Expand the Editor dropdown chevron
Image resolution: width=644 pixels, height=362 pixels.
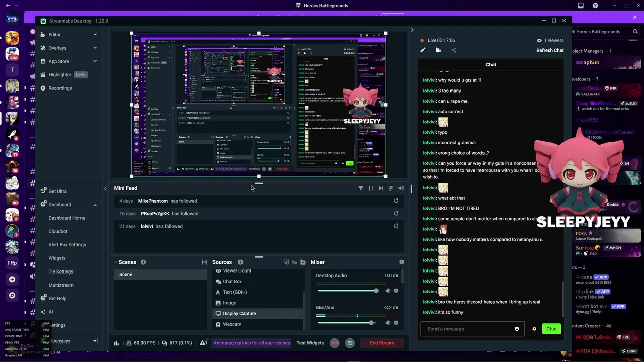(x=95, y=35)
